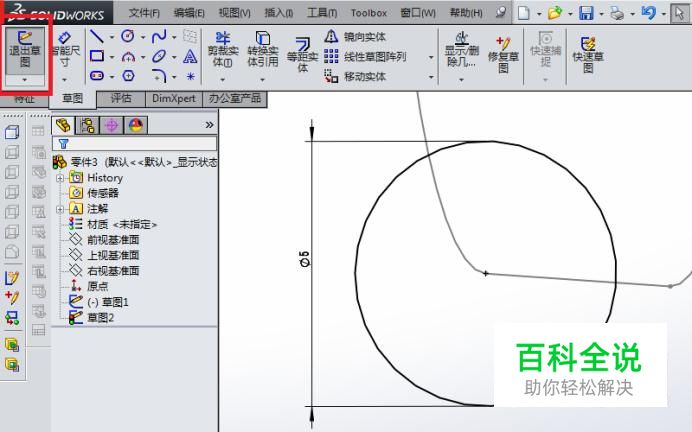
Task: Select the Line sketch tool
Action: (x=97, y=36)
